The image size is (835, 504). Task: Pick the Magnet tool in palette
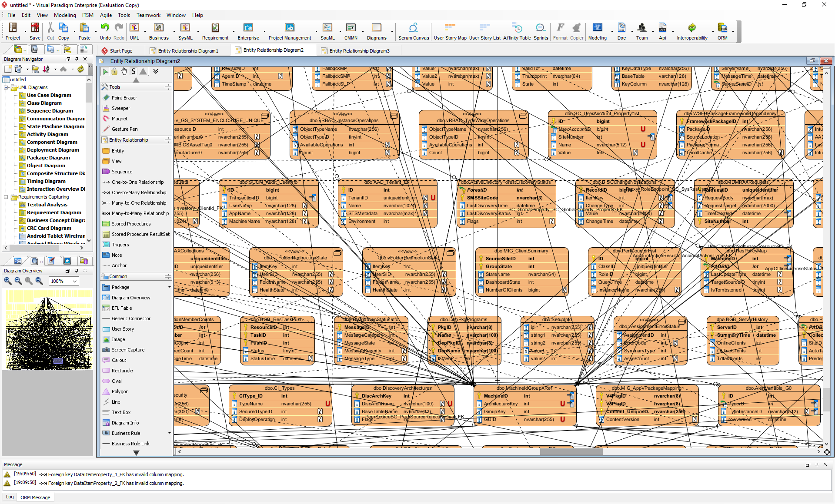pos(119,119)
